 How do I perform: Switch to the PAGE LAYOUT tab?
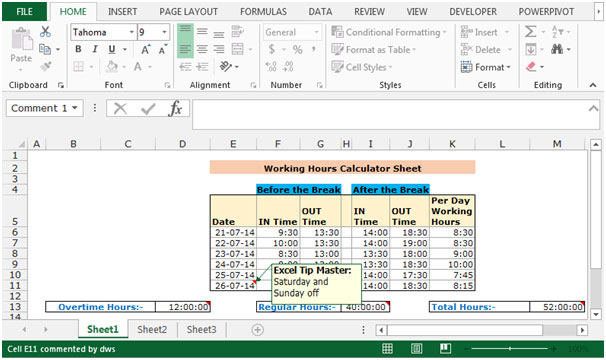[x=189, y=12]
